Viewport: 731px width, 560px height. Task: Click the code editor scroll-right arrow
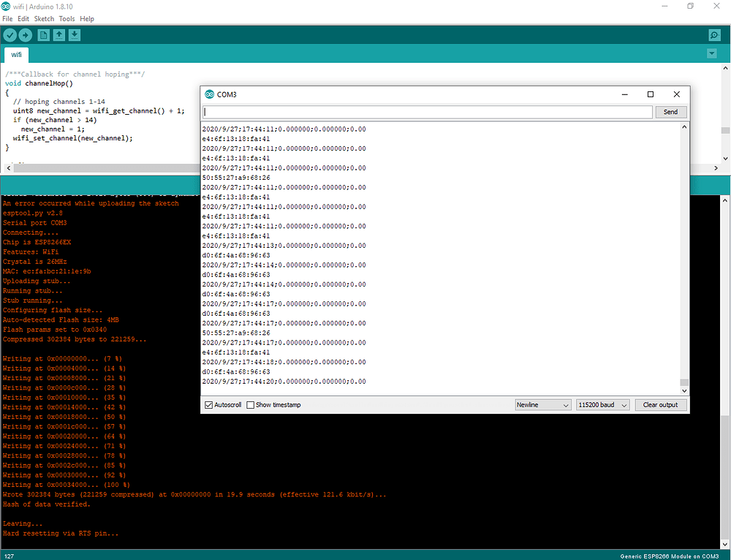(x=716, y=168)
